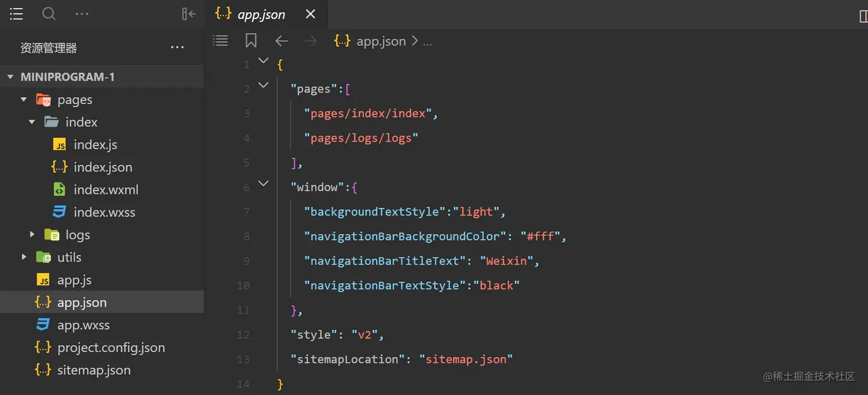Click the braces icon beside sitemap.json
This screenshot has width=868, height=395.
pyautogui.click(x=43, y=369)
